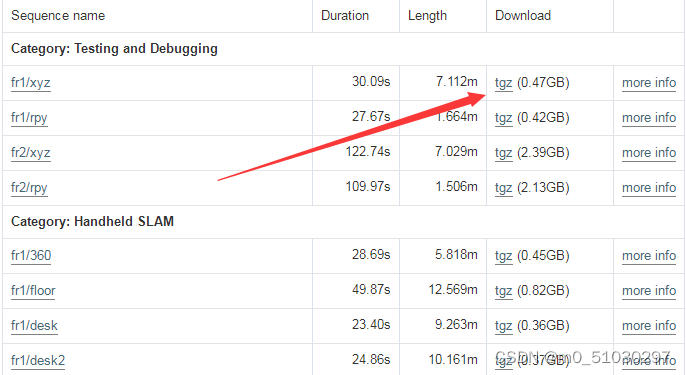This screenshot has height=375, width=686.
Task: Download the fr1/360 tgz (0.45GB)
Action: (504, 256)
